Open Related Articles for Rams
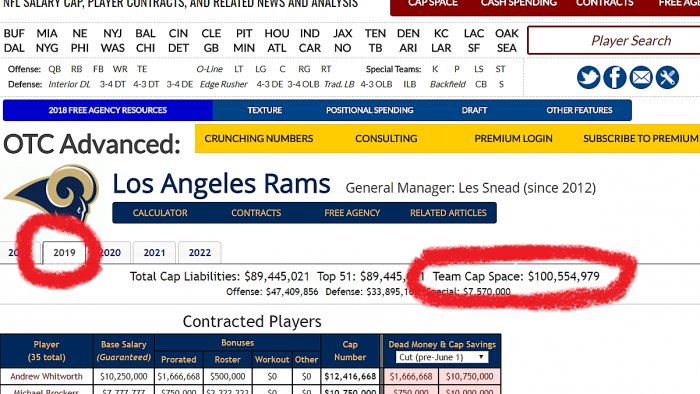 click(448, 213)
